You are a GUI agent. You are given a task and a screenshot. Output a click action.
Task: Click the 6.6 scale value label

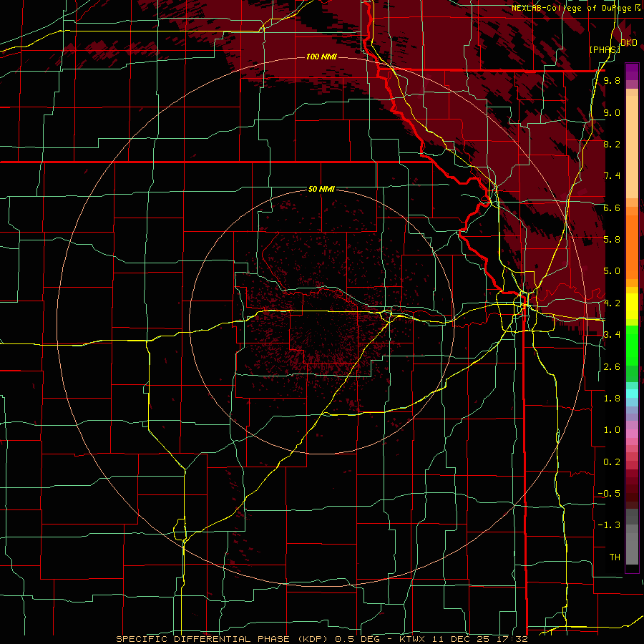point(612,208)
